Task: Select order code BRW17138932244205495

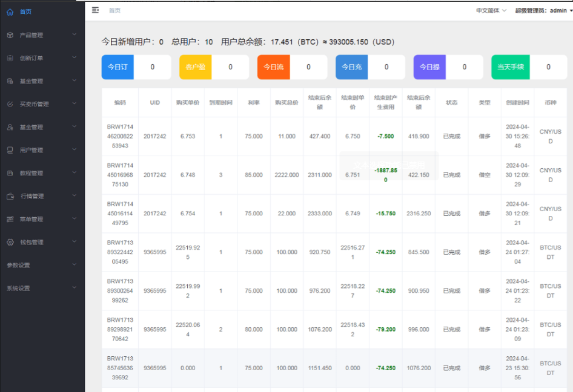Action: (x=120, y=252)
